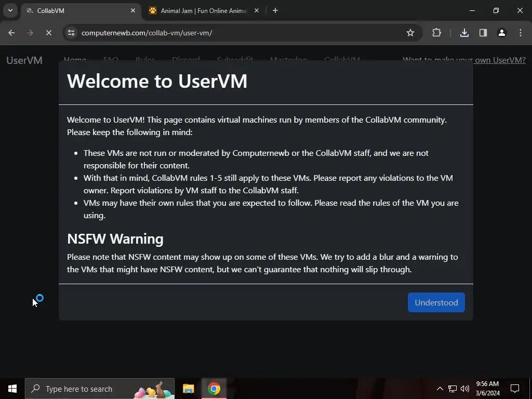Open the Chrome three-dot menu
Screen dimensions: 532x399
click(x=521, y=33)
